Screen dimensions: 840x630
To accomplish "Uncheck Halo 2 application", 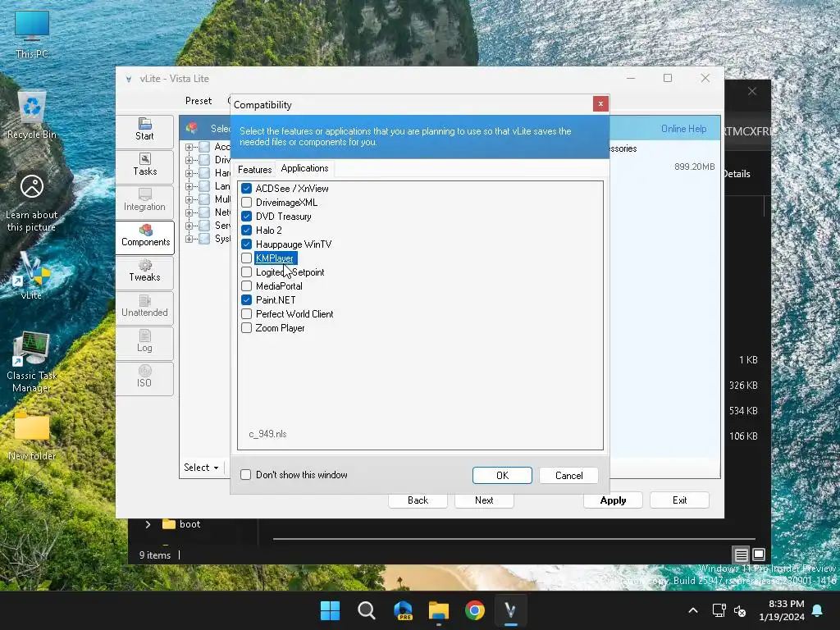I will tap(246, 231).
